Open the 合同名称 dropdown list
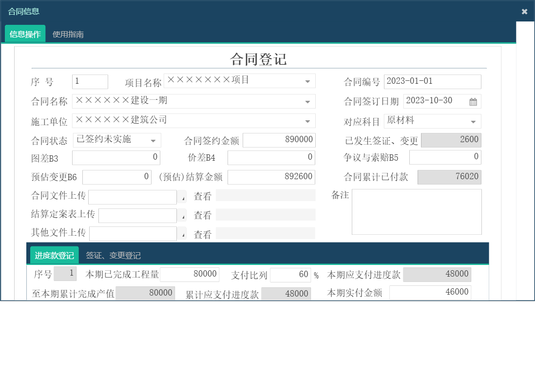Viewport: 535px width, 392px height. (307, 101)
